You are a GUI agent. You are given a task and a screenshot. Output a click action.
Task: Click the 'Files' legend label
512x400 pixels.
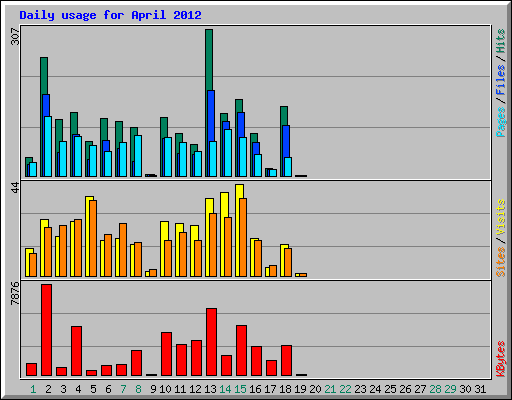coord(500,80)
